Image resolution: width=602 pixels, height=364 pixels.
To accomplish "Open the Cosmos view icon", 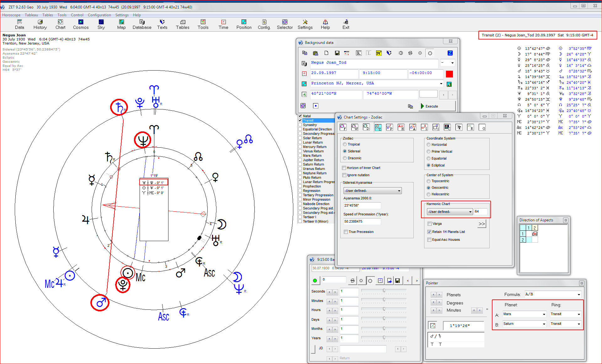I will tap(81, 24).
